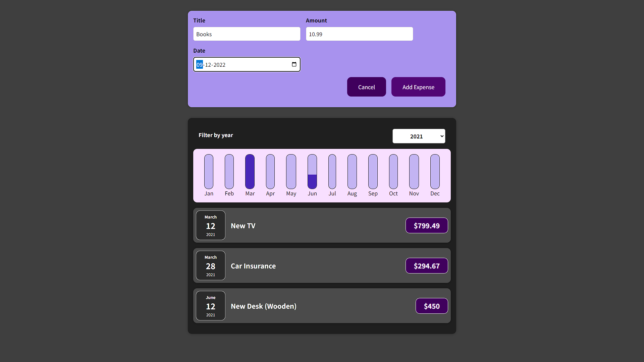644x362 pixels.
Task: Open the dropdown next to Filter by year
Action: coord(419,136)
